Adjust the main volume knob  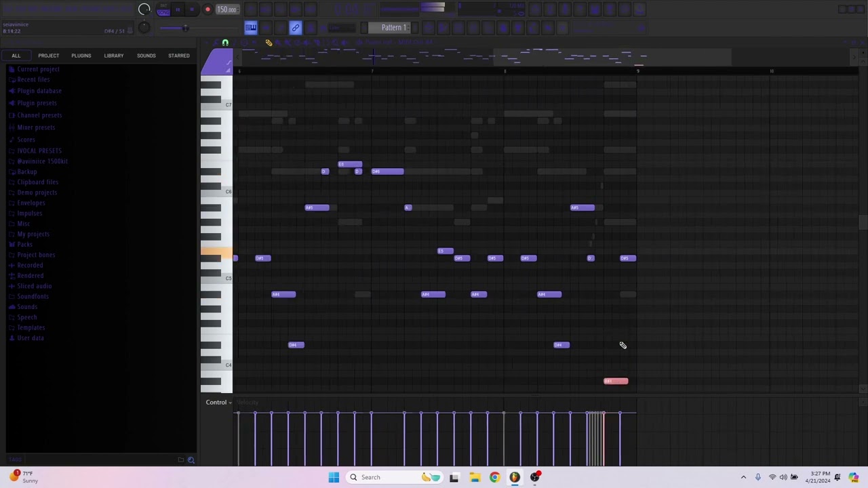tap(144, 9)
